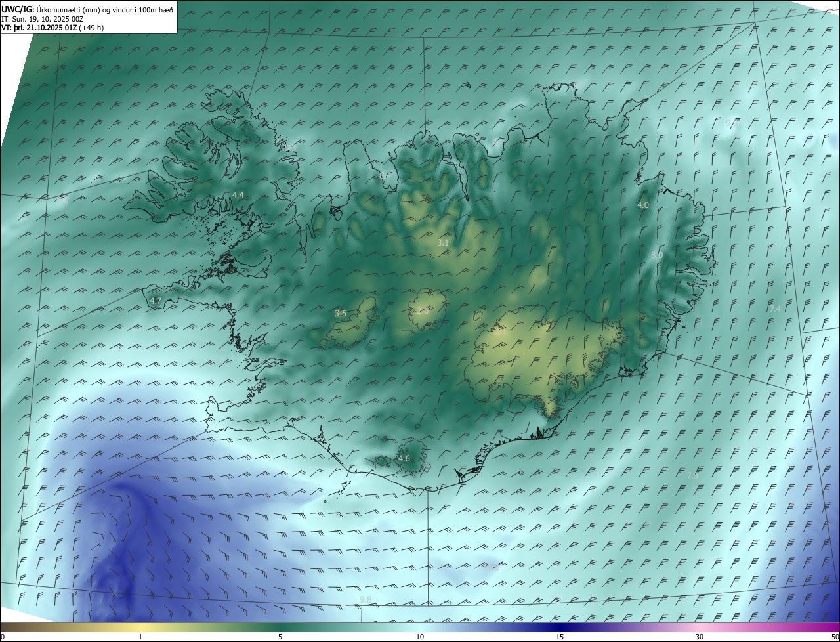
Task: Select the 4.6 value on the southern glacier
Action: [x=404, y=459]
